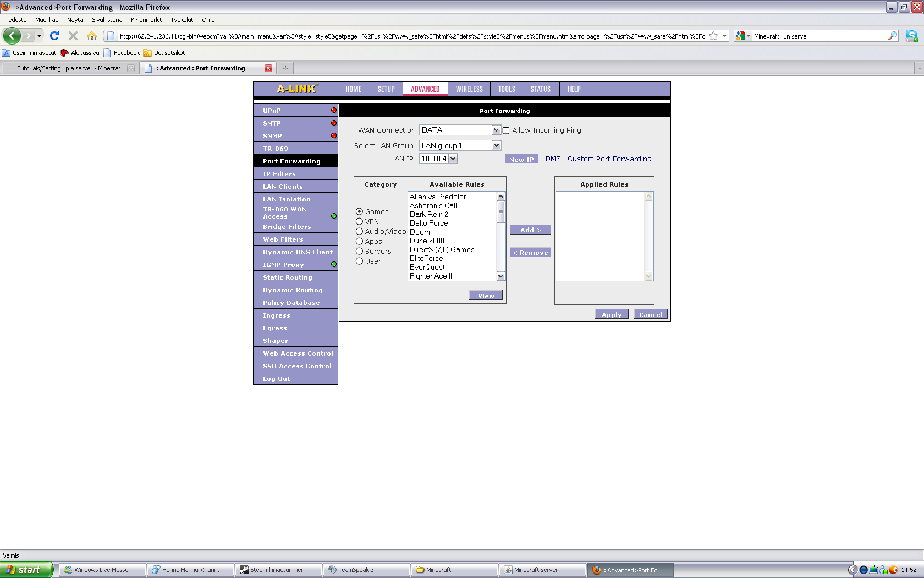The image size is (924, 578).
Task: Reload the page with the refresh icon
Action: coord(54,36)
